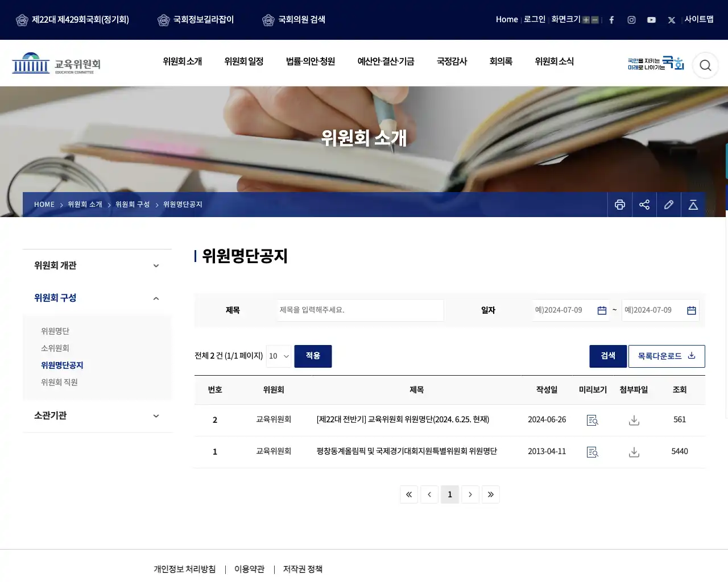This screenshot has width=728, height=582.
Task: Open the 법률·의안·청원 main menu
Action: point(311,61)
